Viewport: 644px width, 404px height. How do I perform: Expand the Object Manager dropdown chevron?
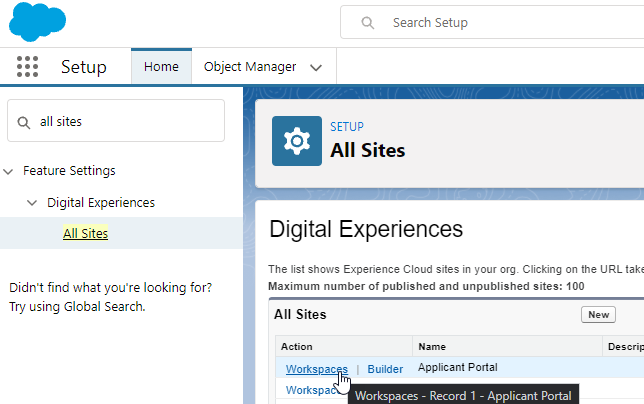pos(316,68)
